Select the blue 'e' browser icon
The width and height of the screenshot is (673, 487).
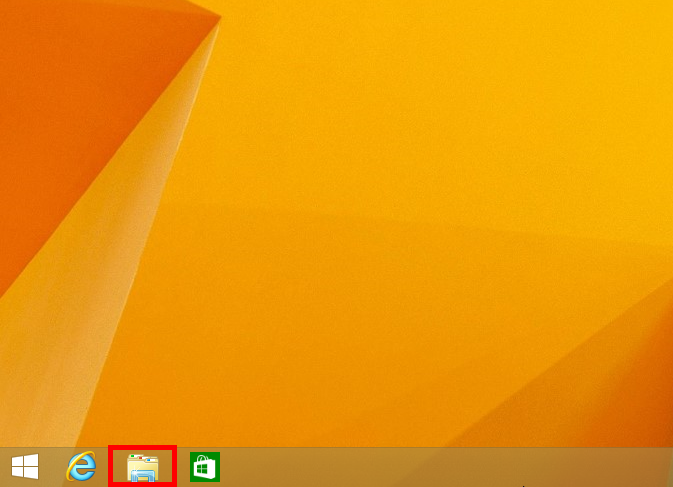click(x=81, y=466)
